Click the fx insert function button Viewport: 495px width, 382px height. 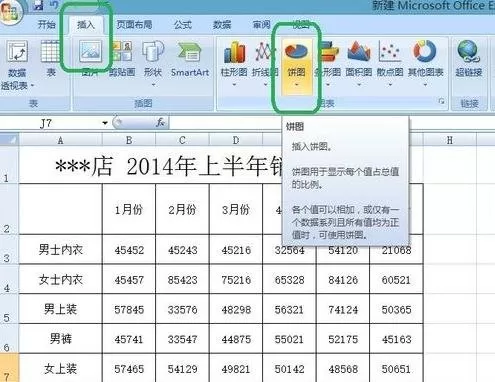160,122
